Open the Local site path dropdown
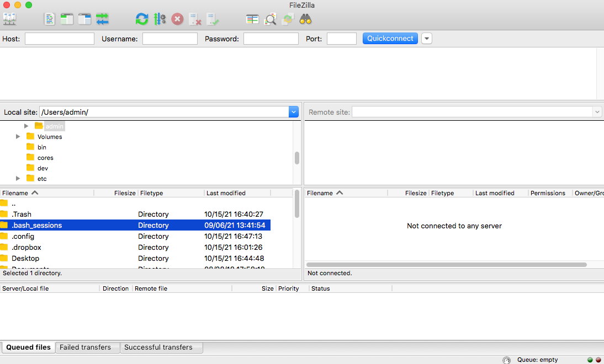 click(294, 112)
